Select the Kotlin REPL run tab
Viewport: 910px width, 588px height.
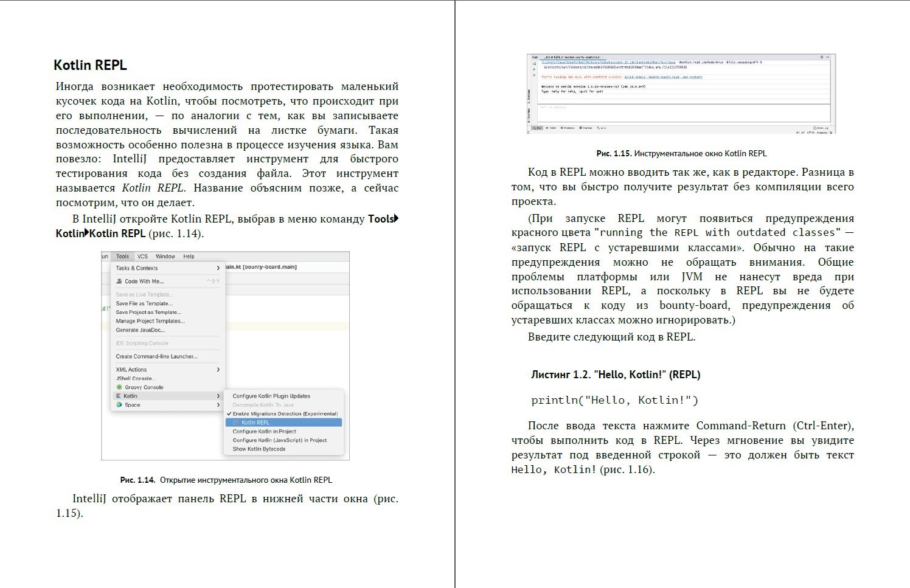coord(572,57)
